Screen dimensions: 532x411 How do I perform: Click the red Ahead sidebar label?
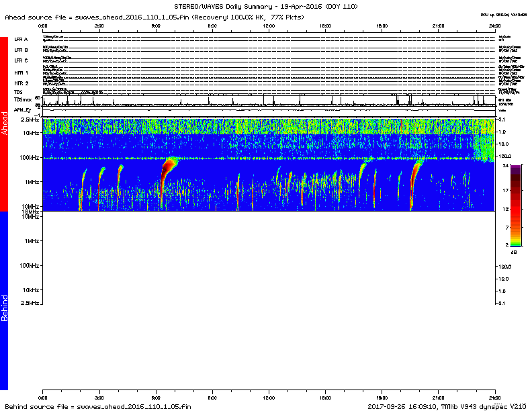click(x=5, y=124)
